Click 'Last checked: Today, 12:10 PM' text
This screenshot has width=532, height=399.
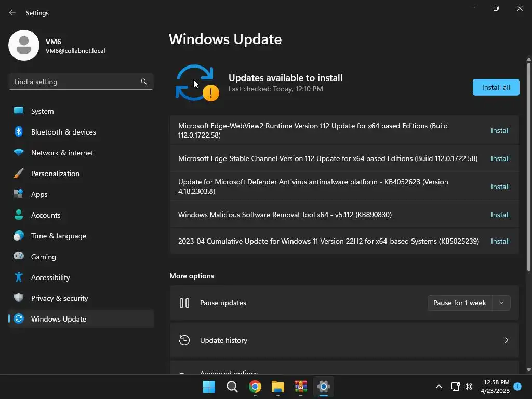pyautogui.click(x=275, y=89)
